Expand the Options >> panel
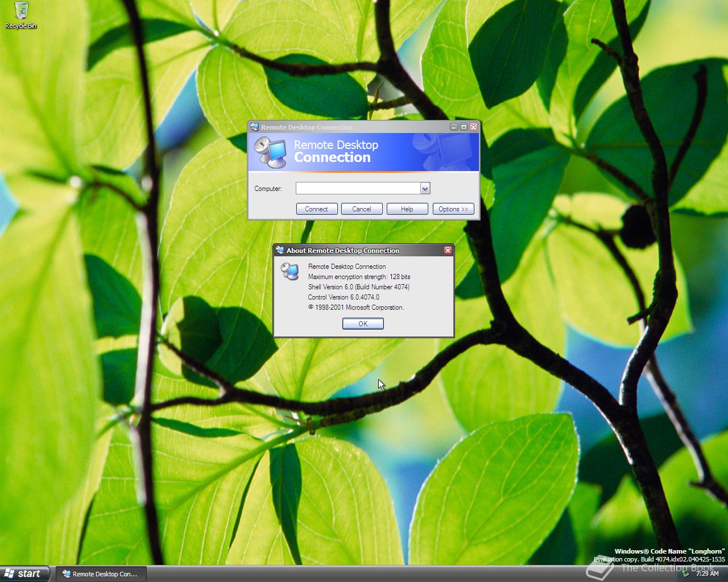This screenshot has width=728, height=582. (x=453, y=209)
